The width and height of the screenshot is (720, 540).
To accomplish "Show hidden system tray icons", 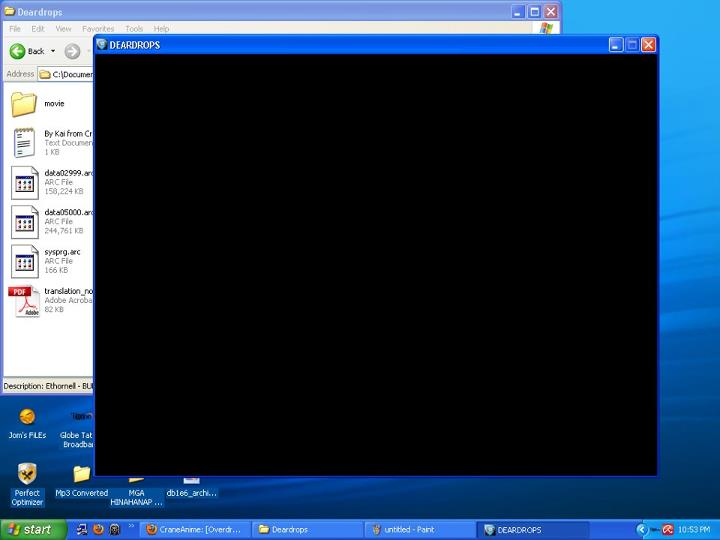I will (642, 529).
